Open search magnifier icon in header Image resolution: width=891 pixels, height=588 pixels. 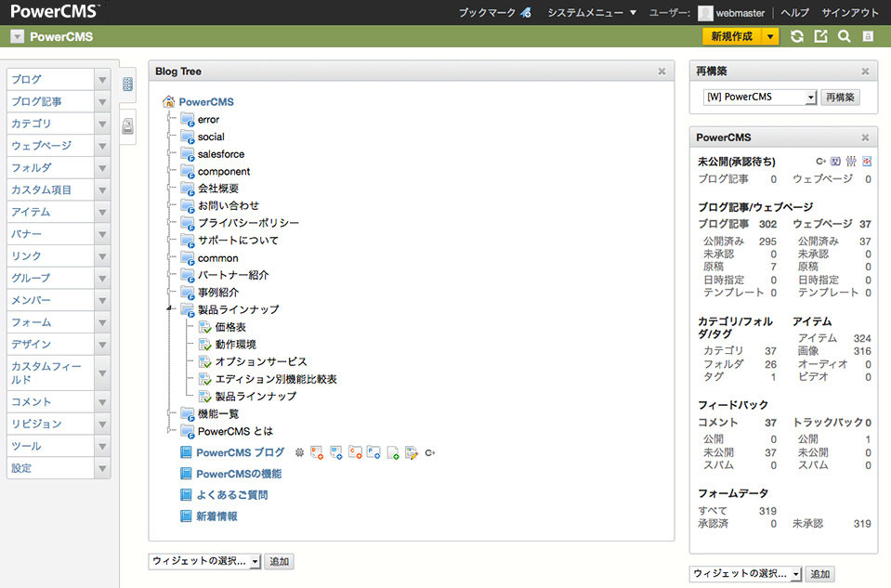pos(845,36)
